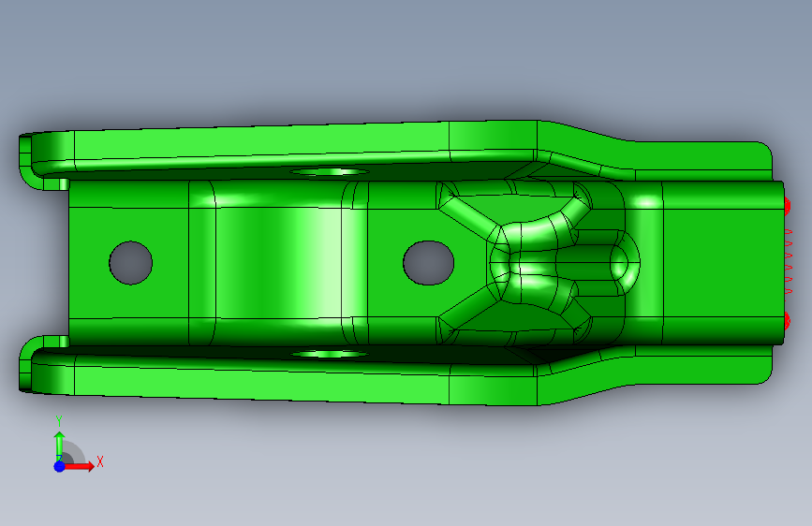Viewport: 812px width, 526px height.
Task: Select the upper flange slotted hole
Action: [x=330, y=171]
